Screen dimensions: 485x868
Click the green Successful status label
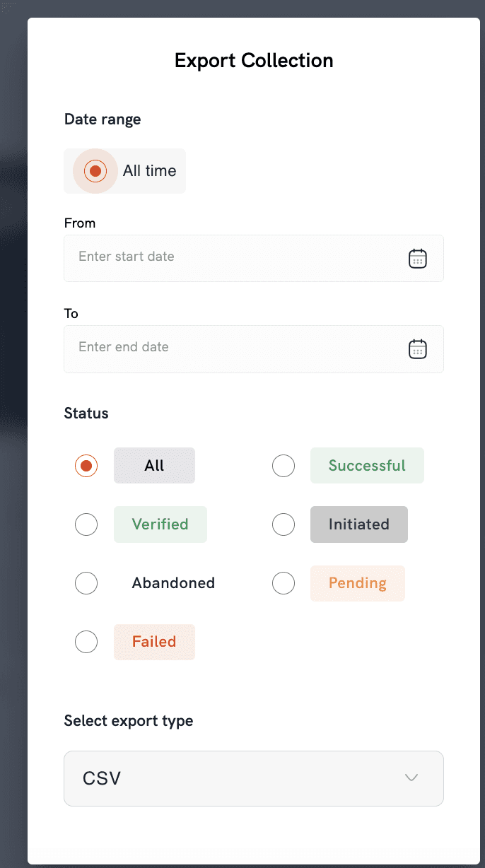point(367,466)
